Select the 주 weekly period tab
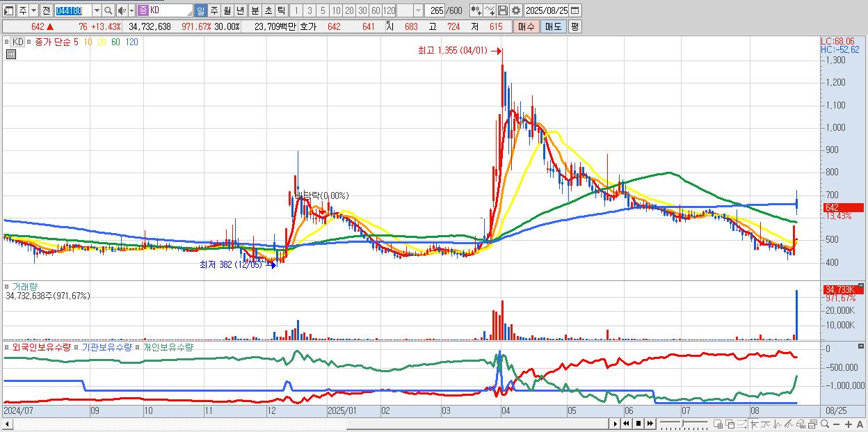 tap(214, 10)
